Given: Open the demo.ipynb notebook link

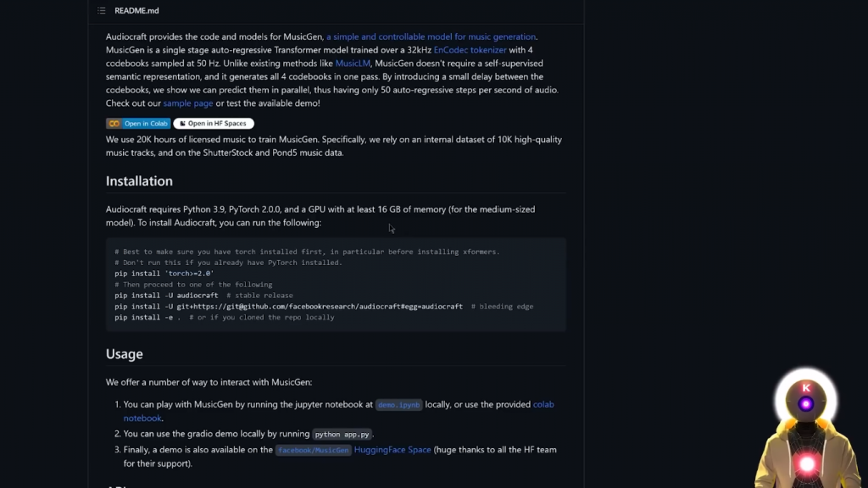Looking at the screenshot, I should [x=398, y=405].
